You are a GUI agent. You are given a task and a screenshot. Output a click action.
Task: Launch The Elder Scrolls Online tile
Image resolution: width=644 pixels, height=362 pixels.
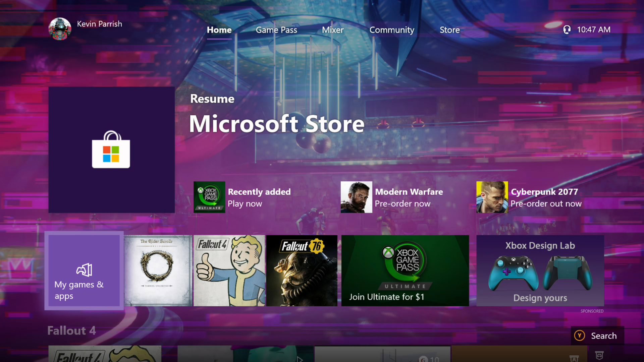click(x=158, y=270)
